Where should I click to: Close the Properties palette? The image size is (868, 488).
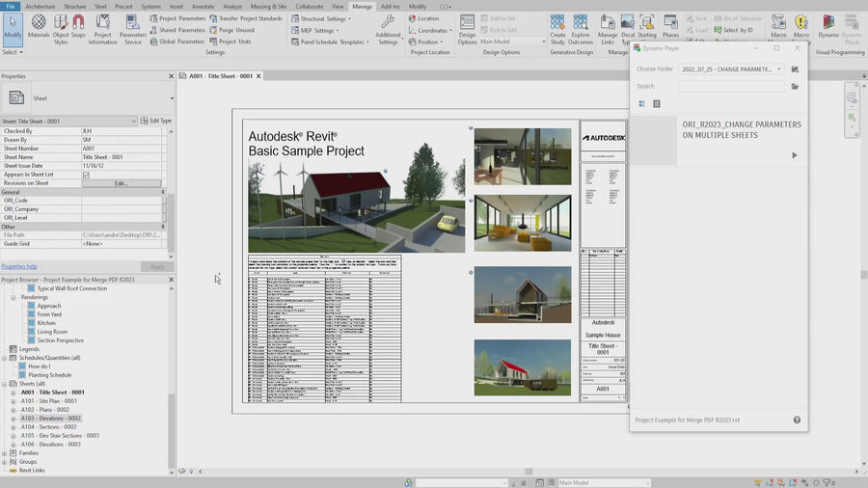(x=171, y=76)
